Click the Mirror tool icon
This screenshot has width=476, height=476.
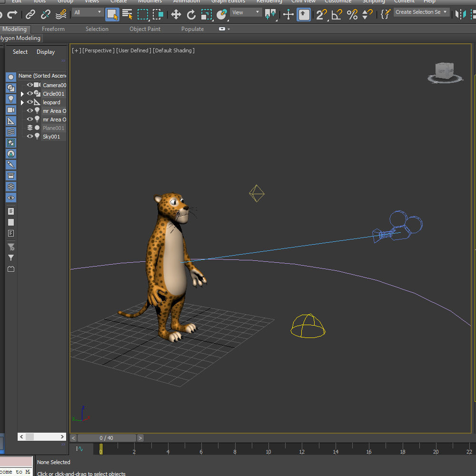460,14
